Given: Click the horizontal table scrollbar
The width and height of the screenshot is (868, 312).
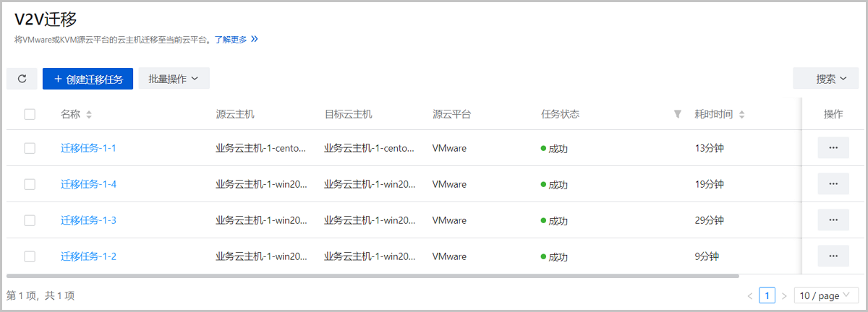Looking at the screenshot, I should coord(373,275).
